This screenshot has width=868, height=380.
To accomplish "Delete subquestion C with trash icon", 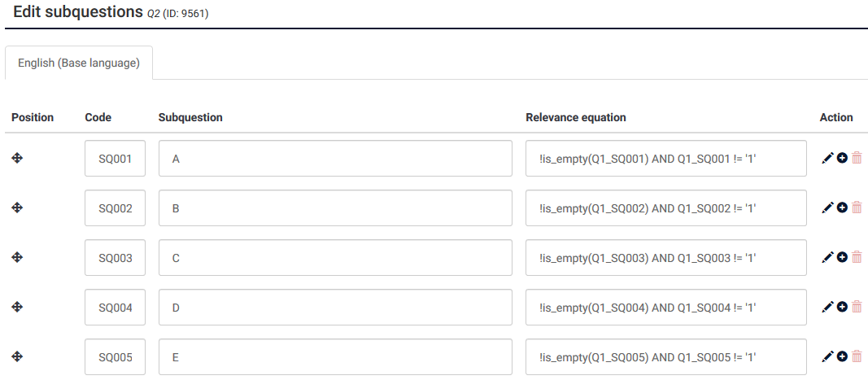I will pyautogui.click(x=856, y=257).
